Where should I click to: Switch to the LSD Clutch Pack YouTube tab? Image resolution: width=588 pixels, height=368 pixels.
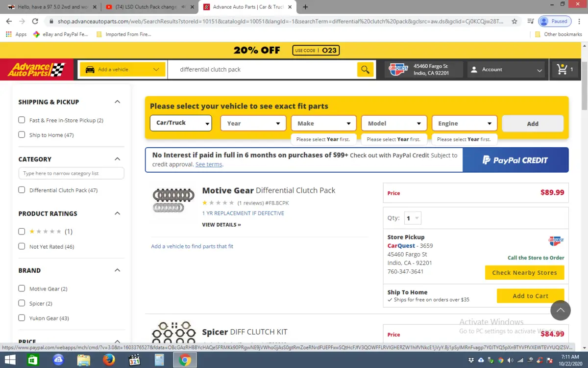tap(149, 7)
